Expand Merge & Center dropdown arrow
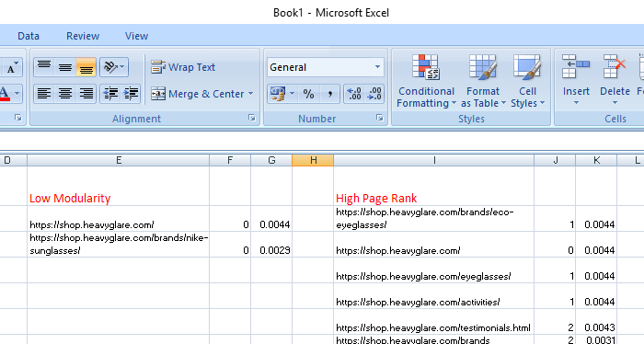 click(250, 94)
